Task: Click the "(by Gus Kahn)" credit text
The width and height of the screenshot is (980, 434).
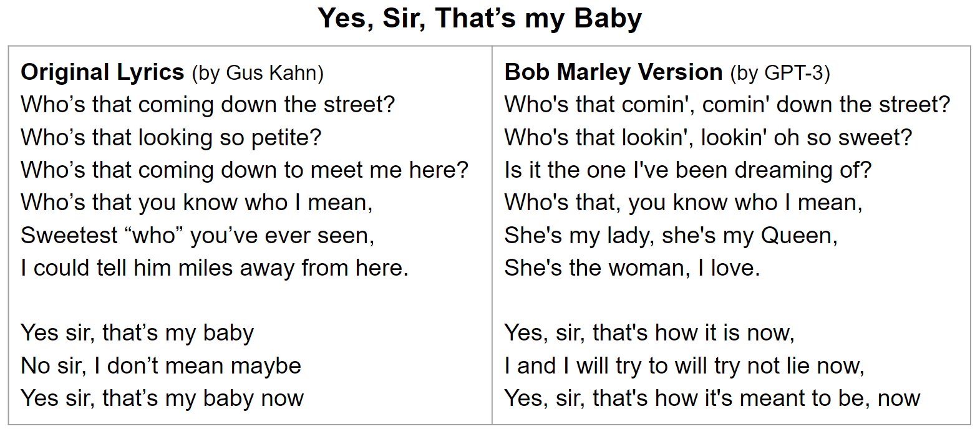Action: pyautogui.click(x=258, y=73)
